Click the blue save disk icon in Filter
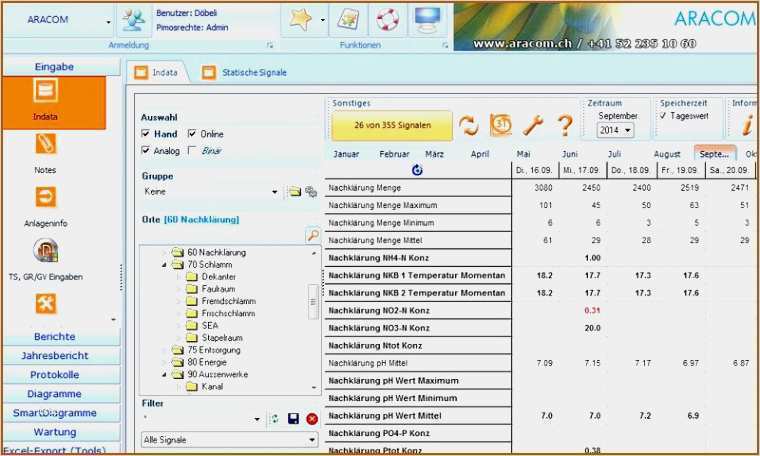Viewport: 760px width, 456px height. point(293,419)
